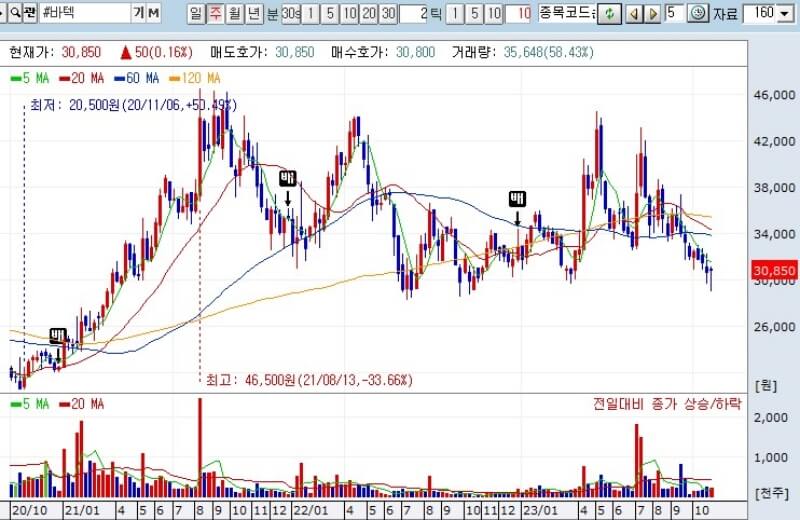Click the clock icon before 자료

pyautogui.click(x=697, y=13)
